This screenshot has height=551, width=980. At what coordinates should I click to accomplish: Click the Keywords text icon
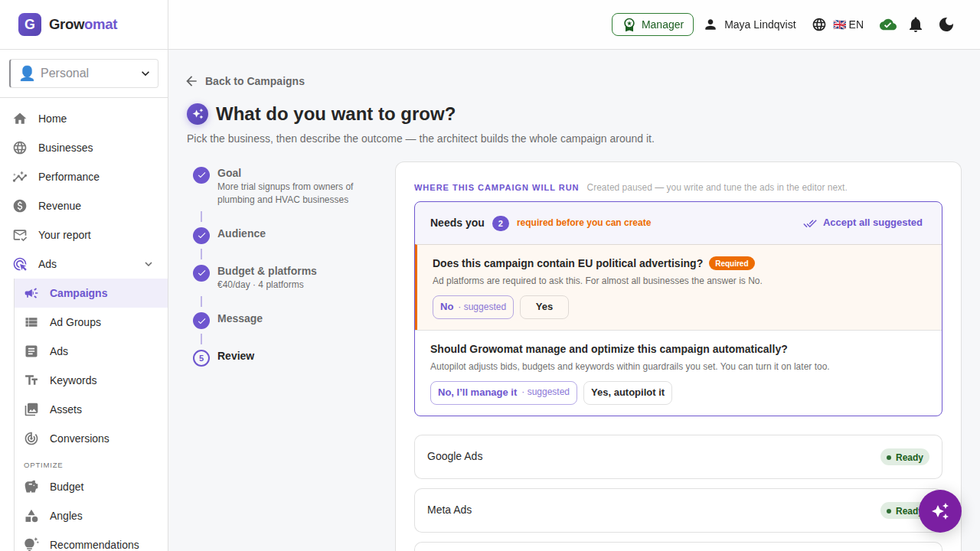[31, 380]
